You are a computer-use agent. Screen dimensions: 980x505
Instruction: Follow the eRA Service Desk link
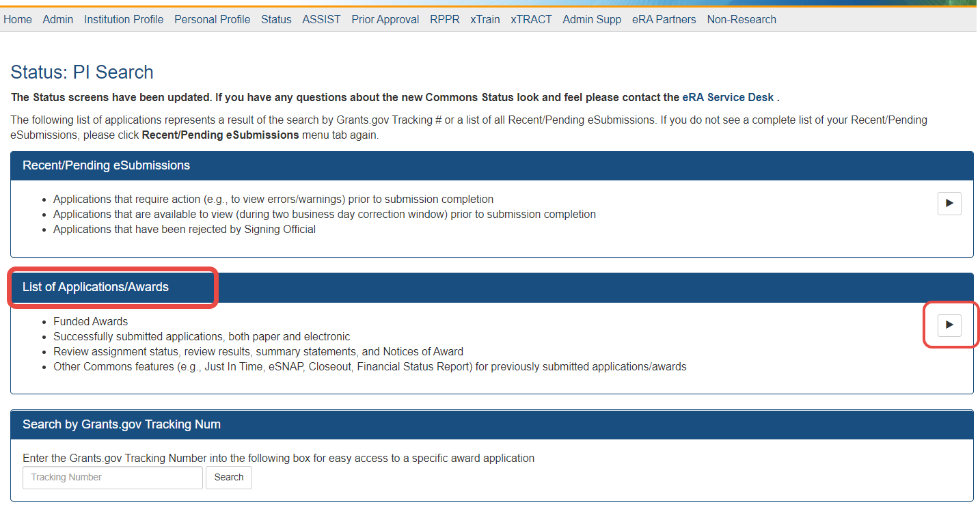[x=728, y=97]
